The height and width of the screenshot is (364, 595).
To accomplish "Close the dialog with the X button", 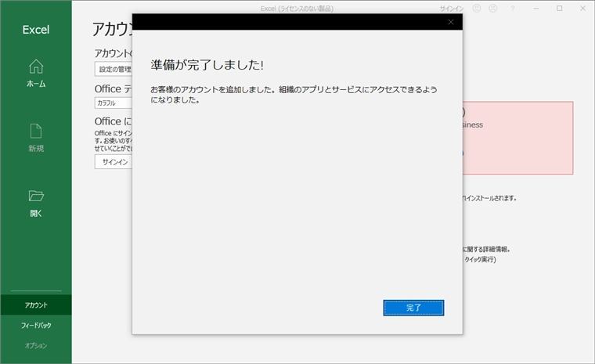I will (451, 22).
